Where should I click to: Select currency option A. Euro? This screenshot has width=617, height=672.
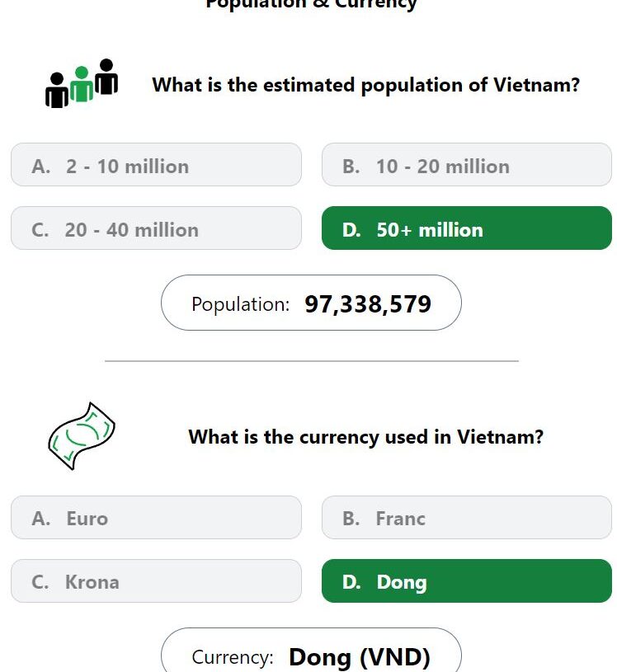(x=156, y=517)
